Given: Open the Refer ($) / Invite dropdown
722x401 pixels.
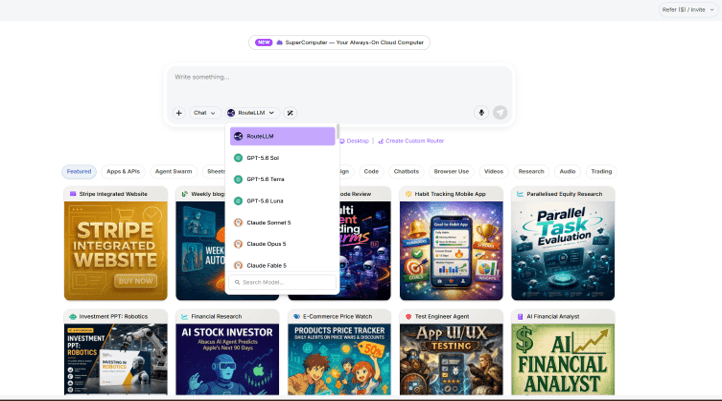Looking at the screenshot, I should (x=687, y=10).
